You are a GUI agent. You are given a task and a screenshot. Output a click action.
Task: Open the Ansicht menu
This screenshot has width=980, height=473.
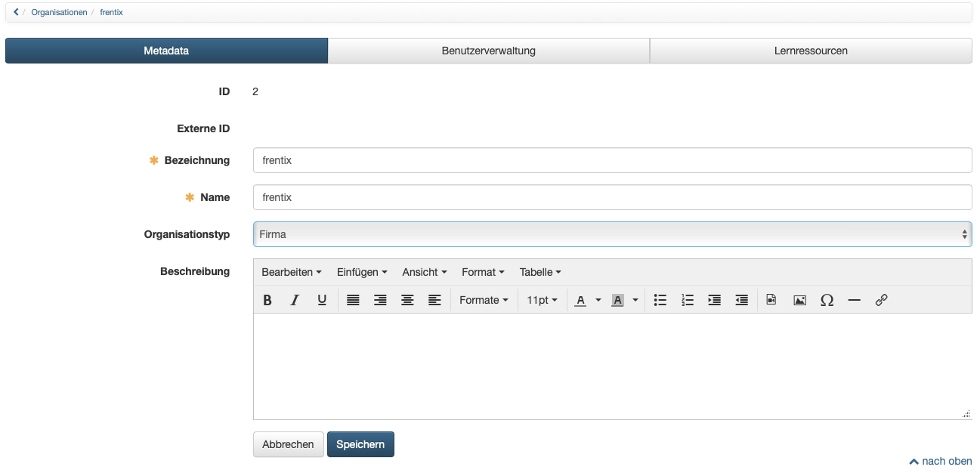click(424, 272)
